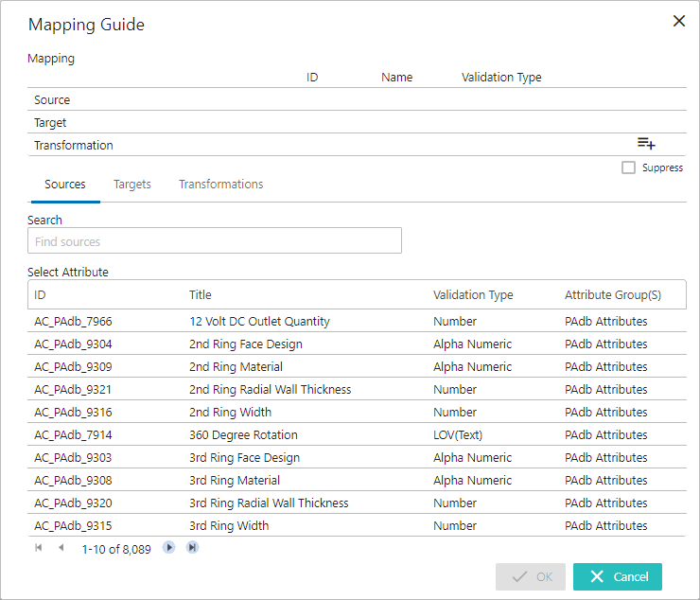Image resolution: width=700 pixels, height=600 pixels.
Task: Click the add mapping row icon
Action: (646, 144)
